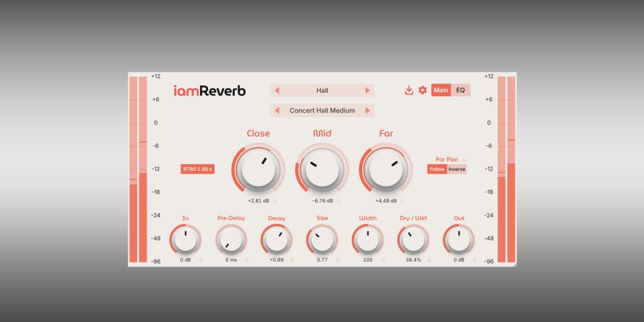The height and width of the screenshot is (322, 644).
Task: Toggle the lock icon beside 38.4%
Action: click(429, 260)
